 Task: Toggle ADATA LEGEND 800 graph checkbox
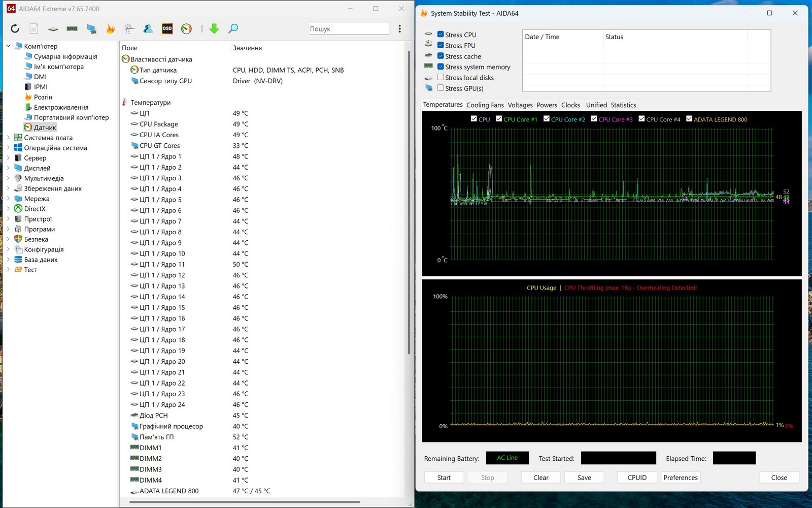click(x=689, y=119)
